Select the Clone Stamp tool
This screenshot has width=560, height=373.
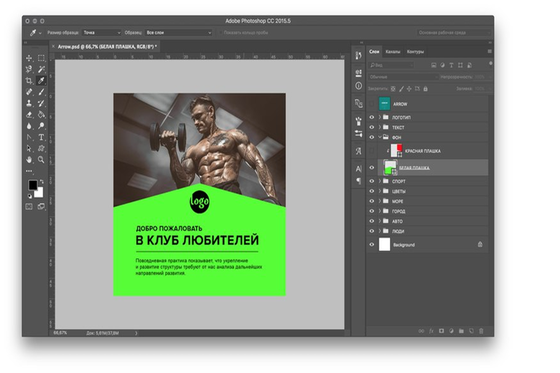pyautogui.click(x=29, y=103)
